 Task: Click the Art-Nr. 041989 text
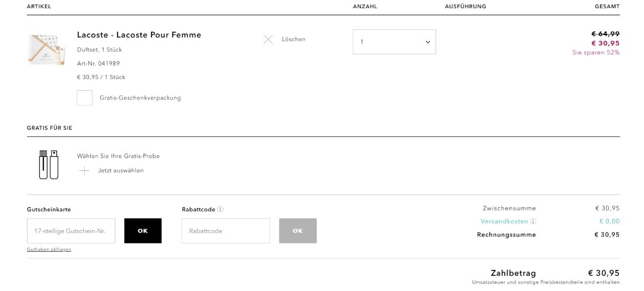98,64
